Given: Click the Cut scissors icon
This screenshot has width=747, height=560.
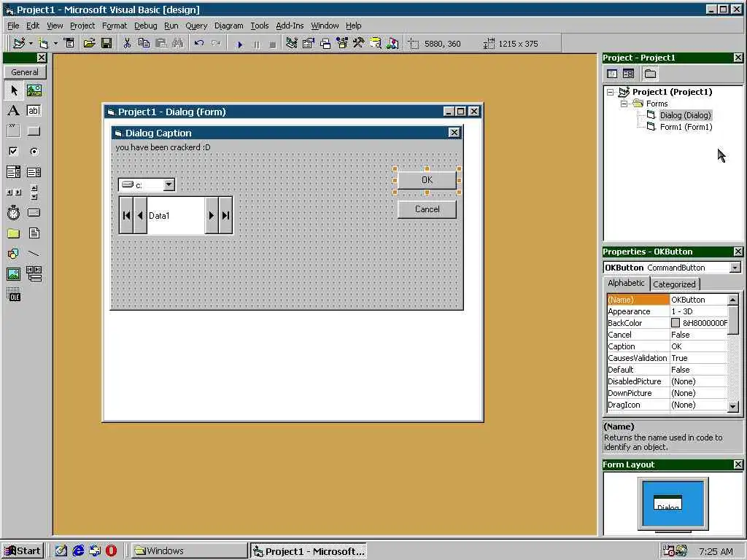Looking at the screenshot, I should tap(127, 43).
